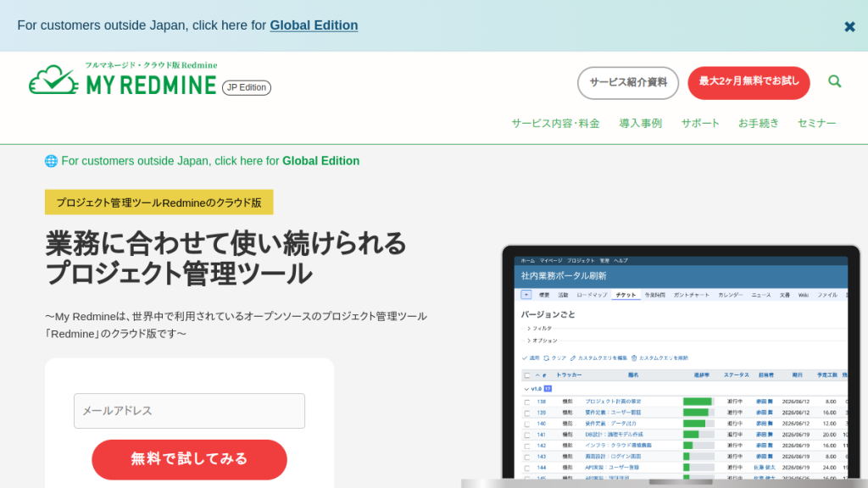This screenshot has width=868, height=488.
Task: Open the サポート menu item
Action: (x=699, y=124)
